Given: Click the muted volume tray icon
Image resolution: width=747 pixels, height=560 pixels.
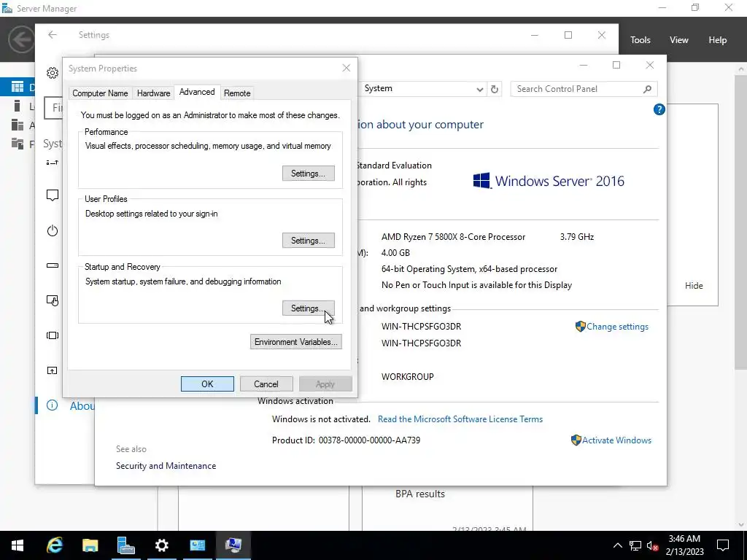Looking at the screenshot, I should click(x=653, y=545).
